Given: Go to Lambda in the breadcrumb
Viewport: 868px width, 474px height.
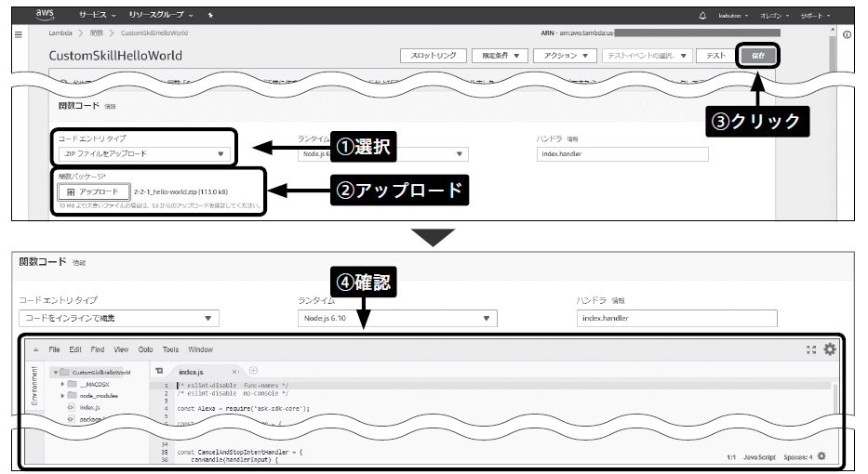Looking at the screenshot, I should [x=60, y=33].
